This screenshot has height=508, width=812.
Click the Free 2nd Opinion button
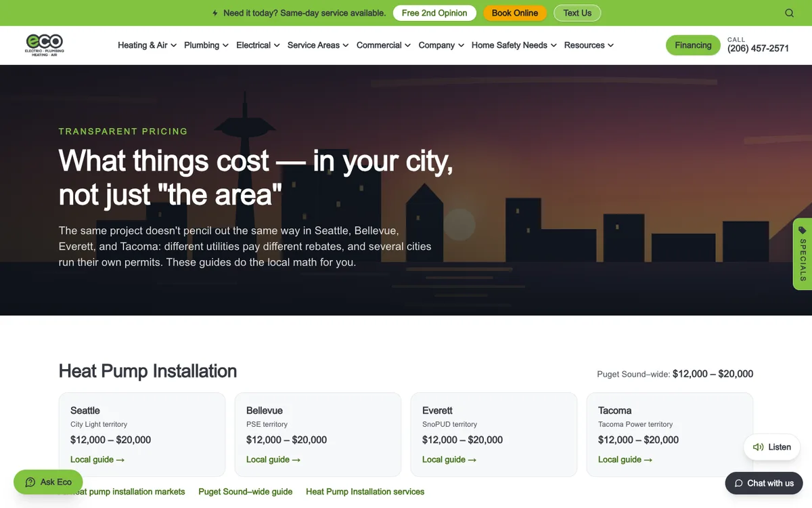(434, 13)
